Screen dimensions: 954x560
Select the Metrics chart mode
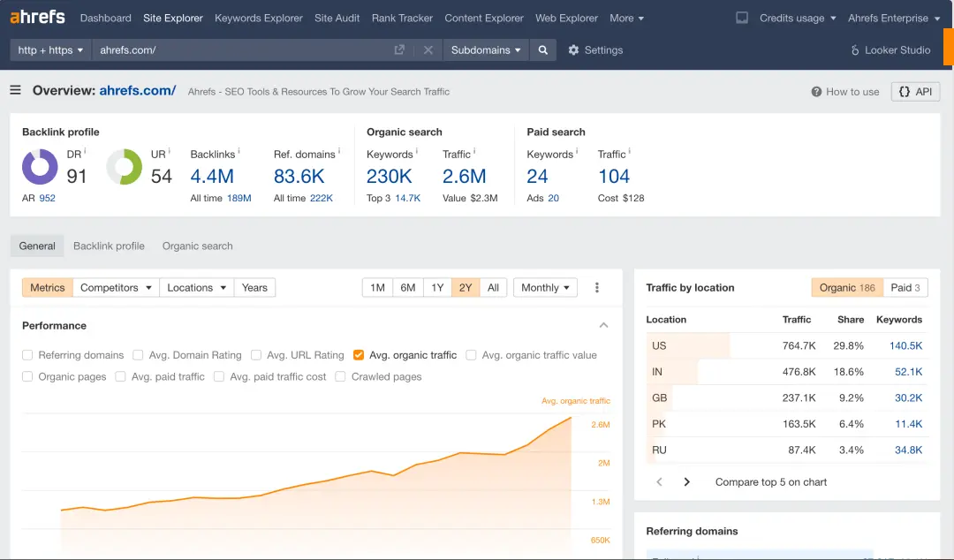pos(48,287)
